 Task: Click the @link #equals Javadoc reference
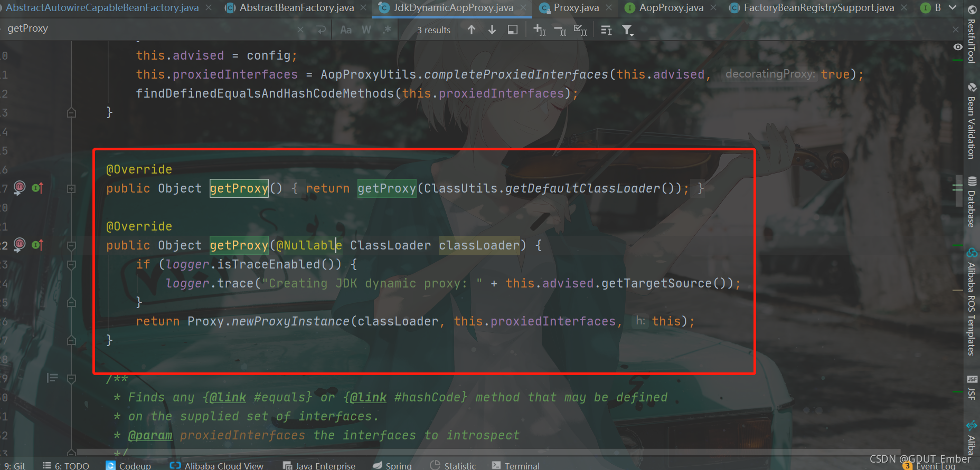[258, 397]
